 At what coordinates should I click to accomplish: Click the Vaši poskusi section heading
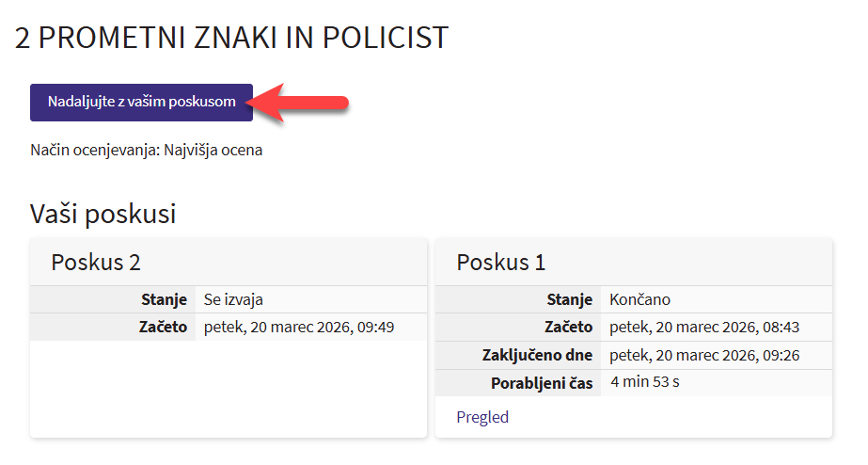click(x=103, y=214)
